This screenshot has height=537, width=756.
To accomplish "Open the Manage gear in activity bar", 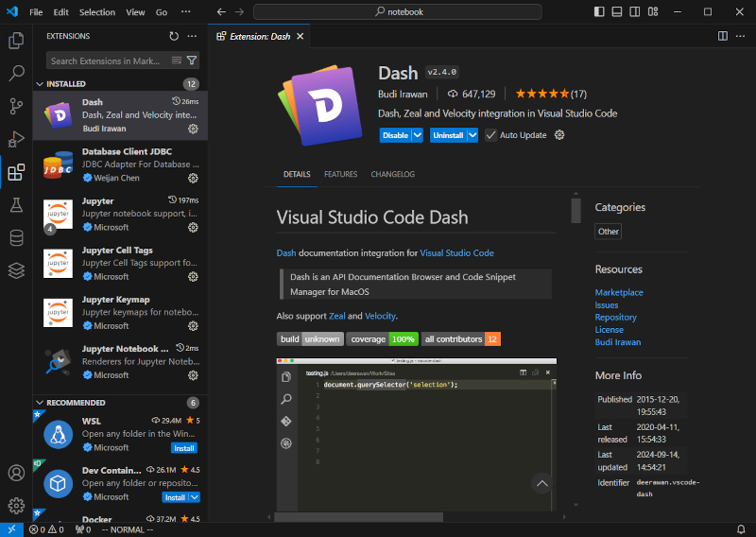I will click(16, 505).
